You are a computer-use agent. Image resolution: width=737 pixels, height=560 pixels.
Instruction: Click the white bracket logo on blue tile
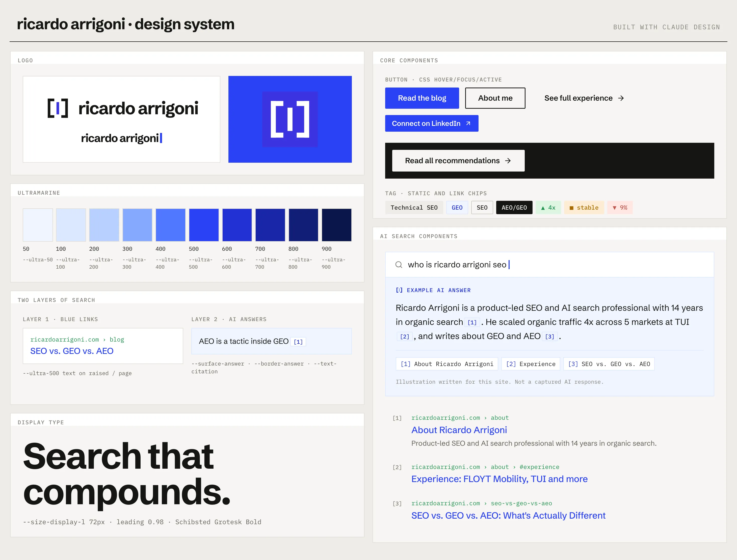[290, 119]
